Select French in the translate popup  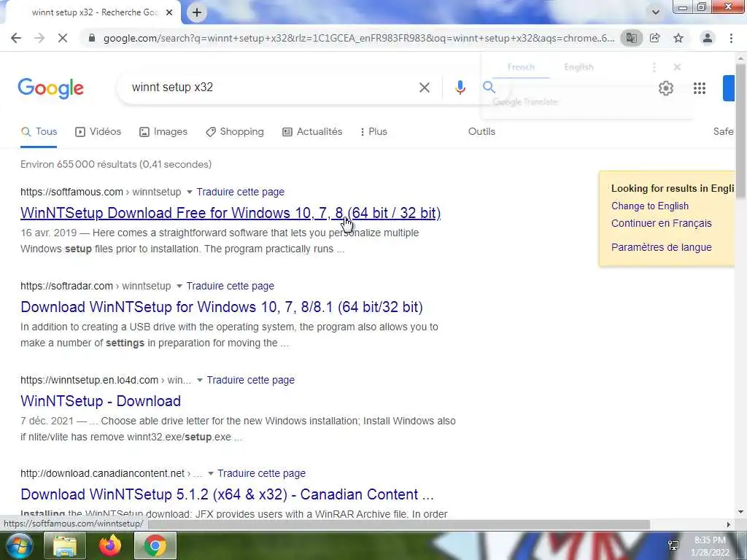(x=521, y=67)
